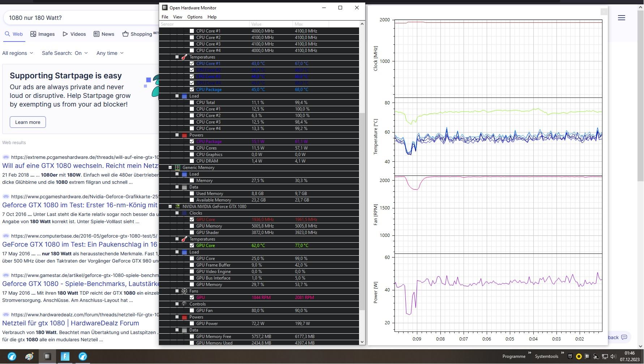Click the Data icon above GPU Memory Free
Image resolution: width=644 pixels, height=364 pixels.
pyautogui.click(x=184, y=330)
